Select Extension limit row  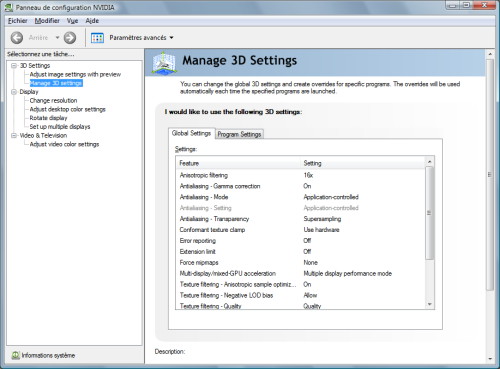[301, 252]
